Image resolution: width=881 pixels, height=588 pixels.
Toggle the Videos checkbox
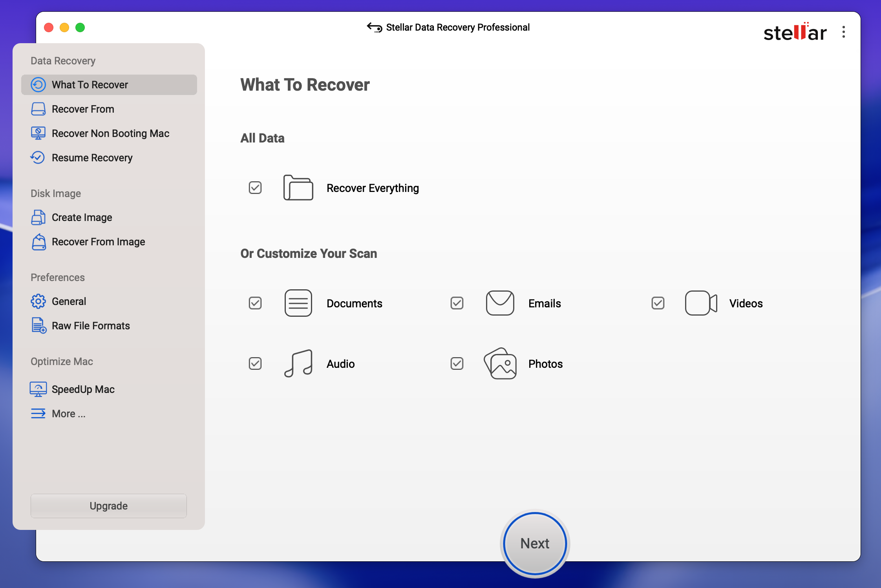(x=658, y=303)
